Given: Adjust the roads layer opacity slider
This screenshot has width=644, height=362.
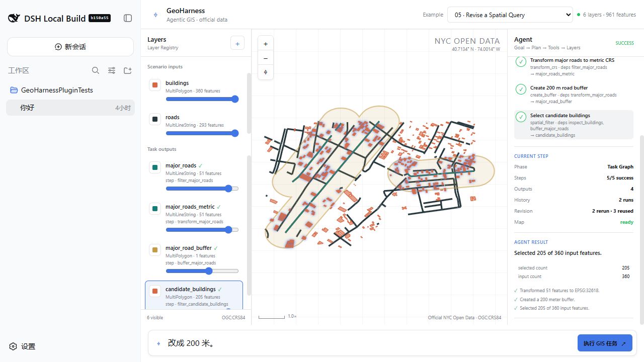Looking at the screenshot, I should [x=202, y=133].
